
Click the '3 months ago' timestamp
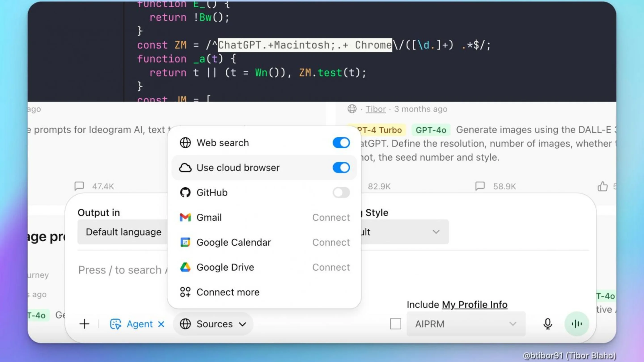pyautogui.click(x=420, y=109)
